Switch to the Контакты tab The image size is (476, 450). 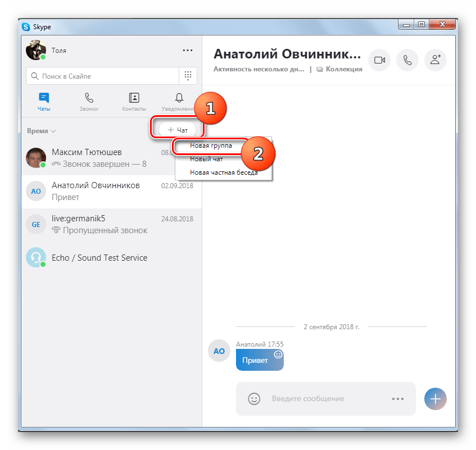(x=134, y=102)
